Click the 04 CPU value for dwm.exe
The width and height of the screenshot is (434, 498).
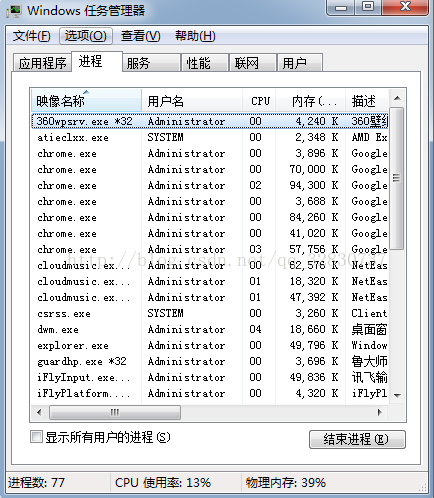coord(255,329)
